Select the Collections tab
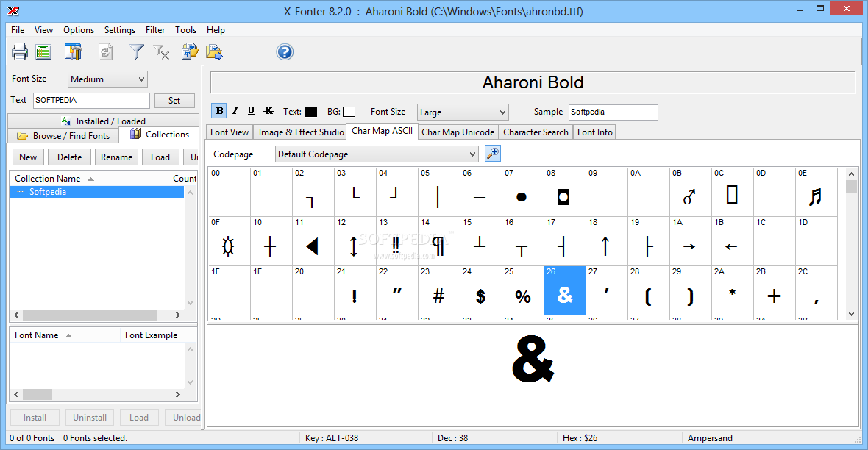This screenshot has height=450, width=868. coord(160,135)
